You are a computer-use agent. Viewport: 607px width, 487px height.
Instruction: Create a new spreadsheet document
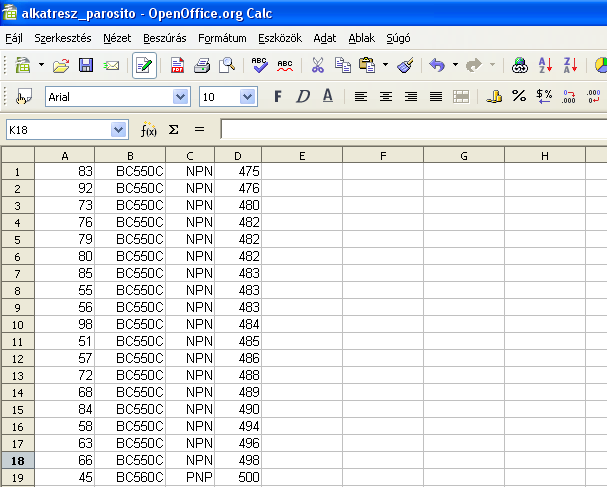(23, 65)
